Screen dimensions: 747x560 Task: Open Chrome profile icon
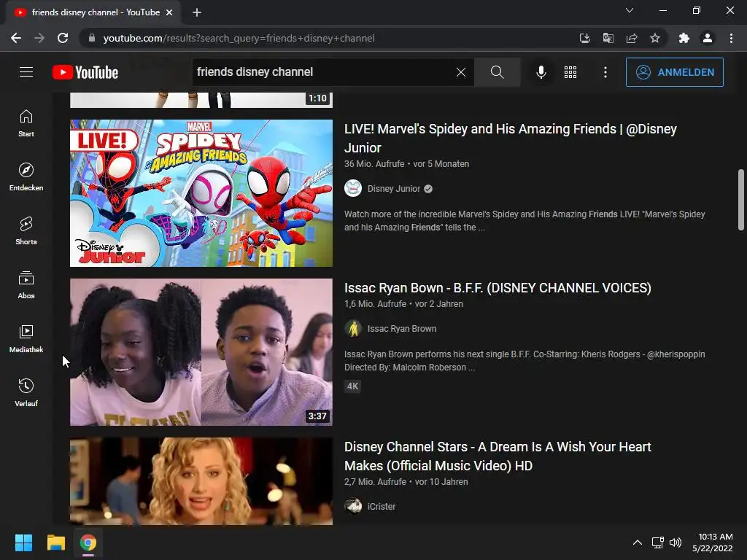click(708, 38)
